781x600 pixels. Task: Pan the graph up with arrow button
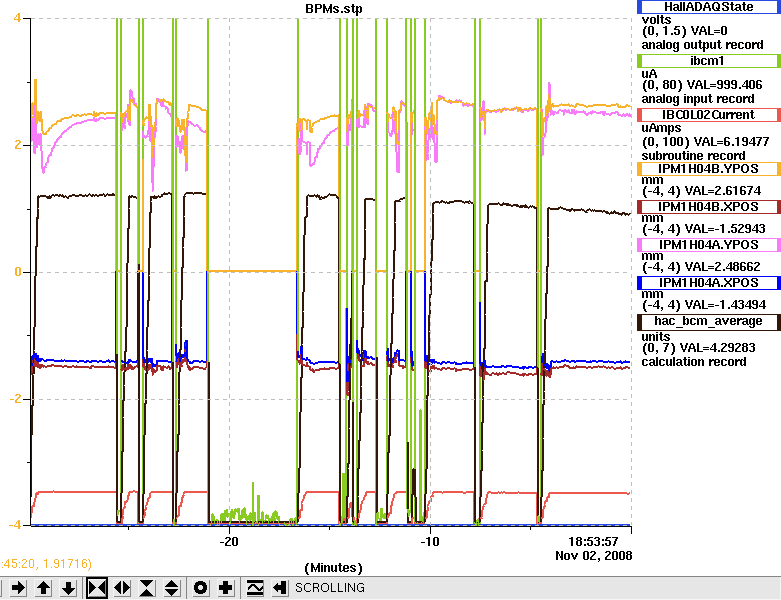tap(43, 588)
